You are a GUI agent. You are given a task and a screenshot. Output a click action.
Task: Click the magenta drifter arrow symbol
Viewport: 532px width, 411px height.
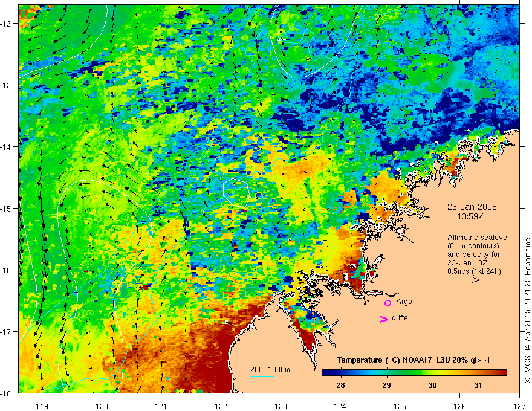[383, 319]
